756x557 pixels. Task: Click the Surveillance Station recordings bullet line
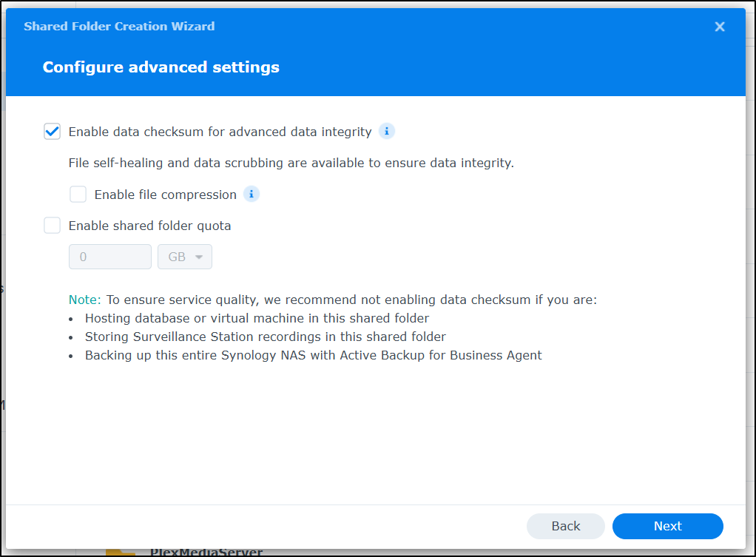click(265, 337)
